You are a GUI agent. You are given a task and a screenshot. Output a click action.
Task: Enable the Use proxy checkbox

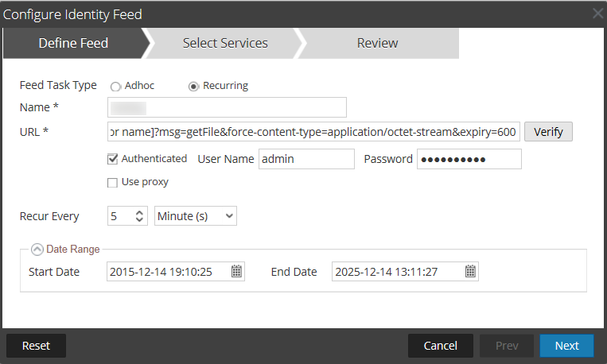click(x=112, y=183)
